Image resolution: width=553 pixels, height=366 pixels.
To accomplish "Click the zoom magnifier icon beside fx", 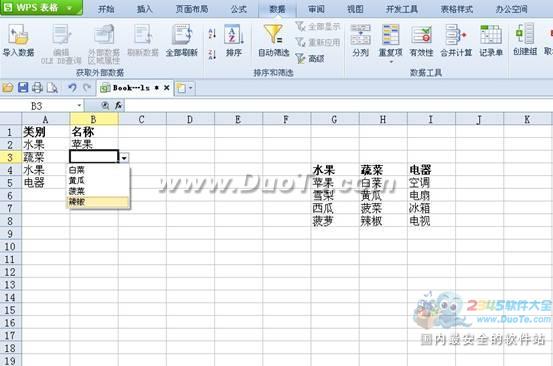I will point(105,105).
